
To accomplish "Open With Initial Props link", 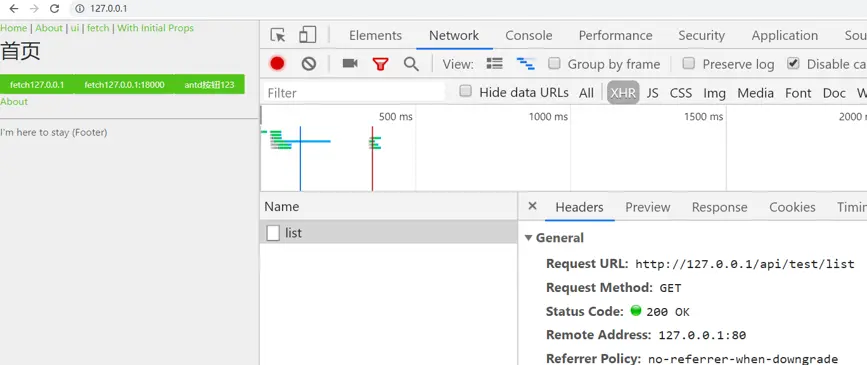I will (155, 28).
